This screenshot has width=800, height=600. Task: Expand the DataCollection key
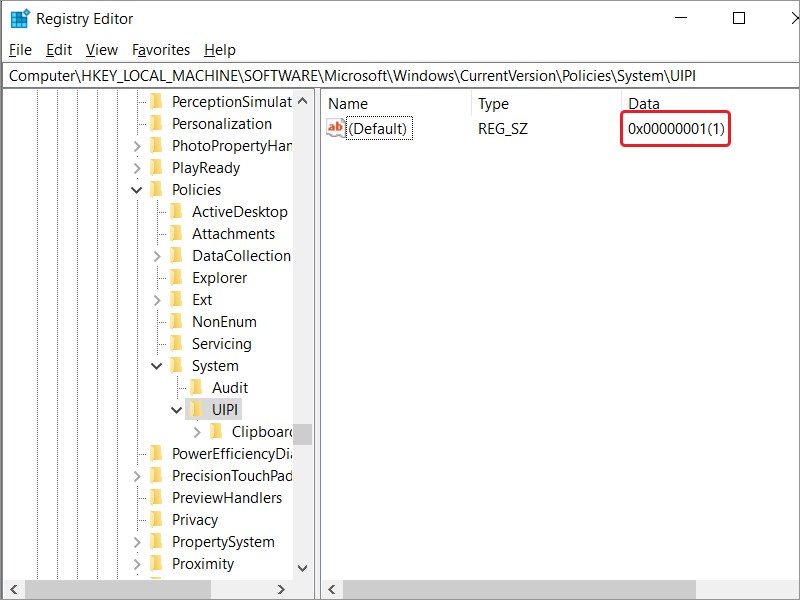[157, 256]
